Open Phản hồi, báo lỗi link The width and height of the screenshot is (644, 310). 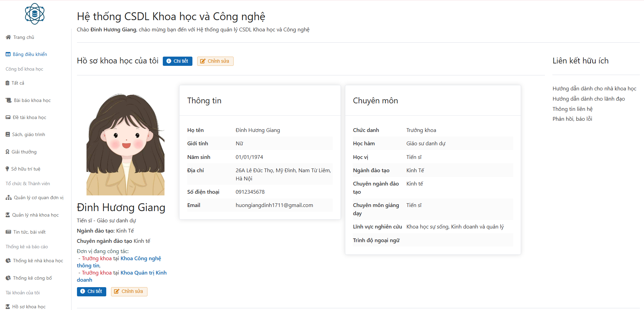click(x=572, y=119)
